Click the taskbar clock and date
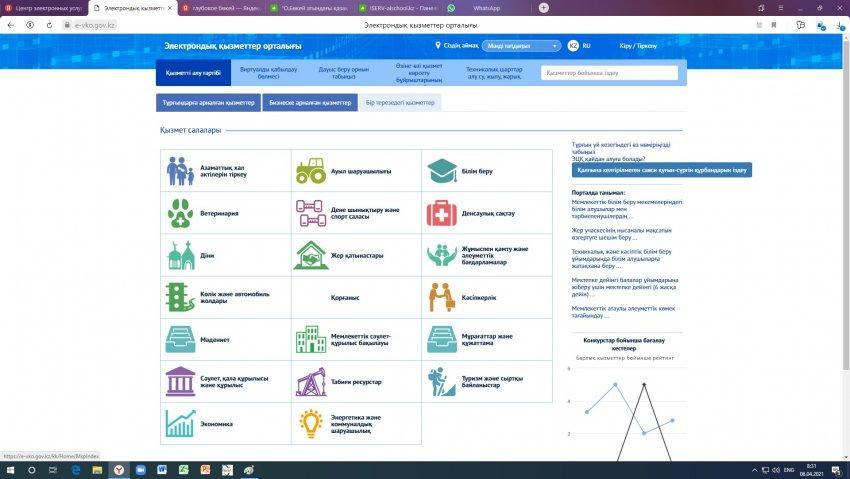Image resolution: width=850 pixels, height=479 pixels. coord(812,470)
